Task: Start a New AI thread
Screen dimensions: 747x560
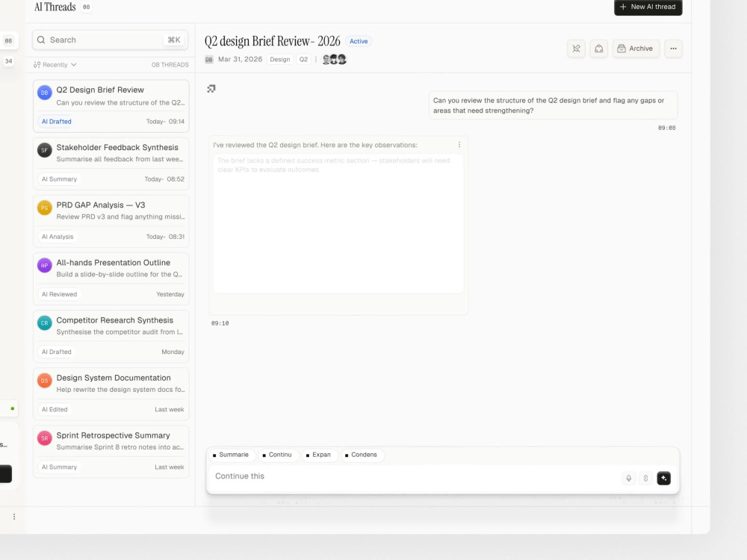Action: [648, 7]
